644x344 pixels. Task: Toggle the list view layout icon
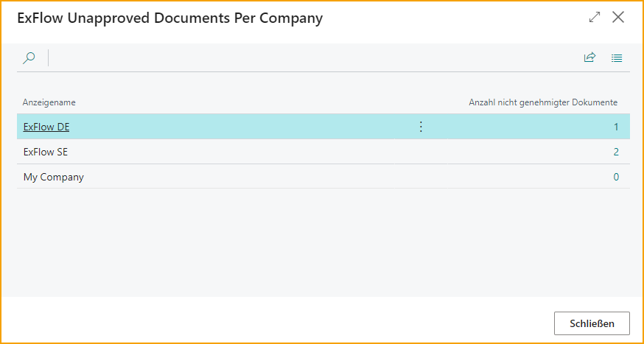click(617, 58)
